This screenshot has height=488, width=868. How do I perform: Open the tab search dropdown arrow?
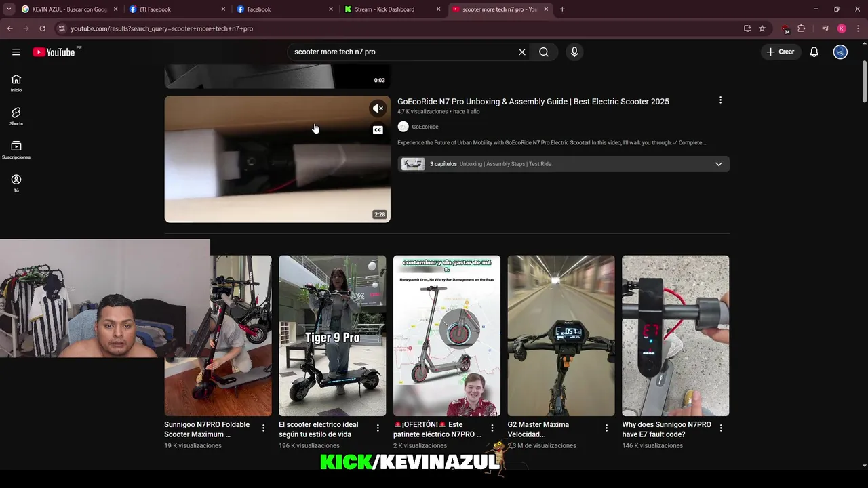8,9
